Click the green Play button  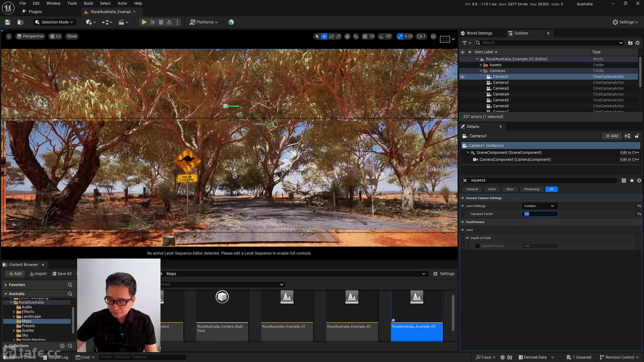(x=144, y=22)
